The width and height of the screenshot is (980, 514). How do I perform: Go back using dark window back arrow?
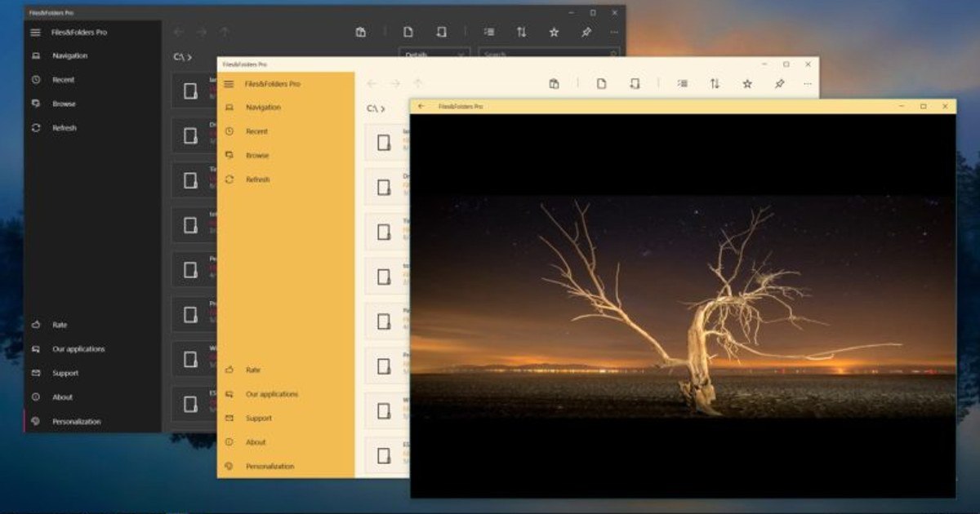[179, 33]
